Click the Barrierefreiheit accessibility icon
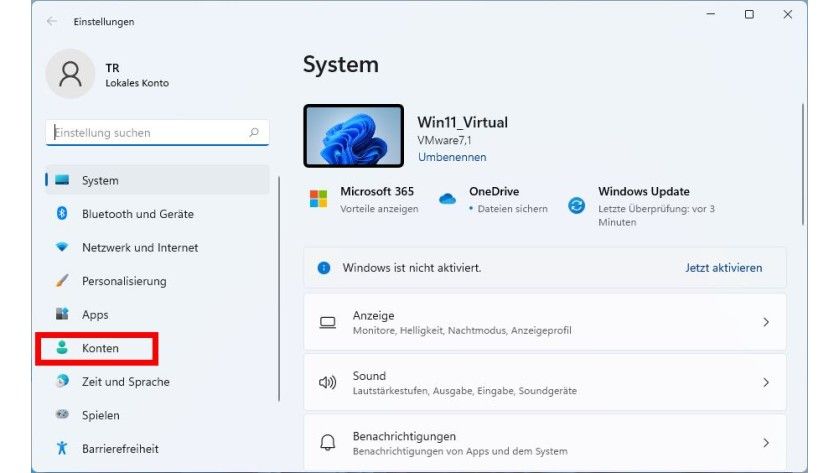The width and height of the screenshot is (840, 473). 62,448
